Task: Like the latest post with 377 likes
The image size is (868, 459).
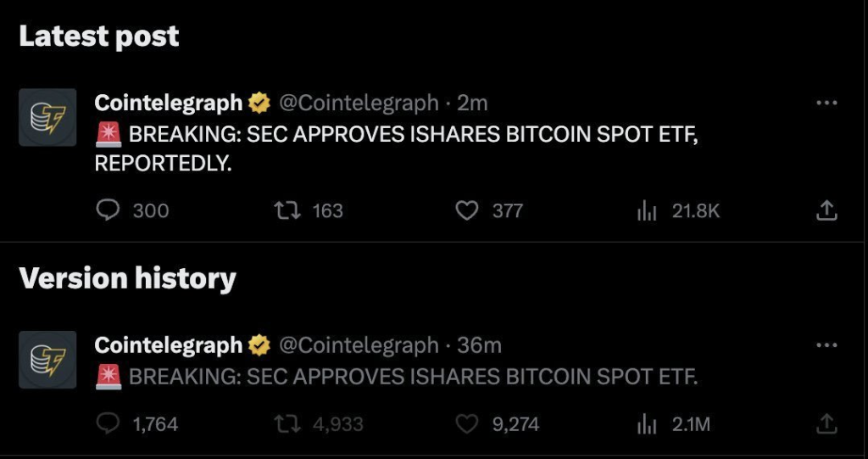Action: [x=467, y=210]
